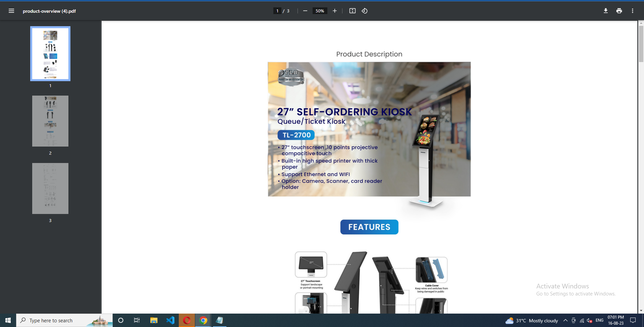Click the scrollbar up arrow

[x=641, y=23]
